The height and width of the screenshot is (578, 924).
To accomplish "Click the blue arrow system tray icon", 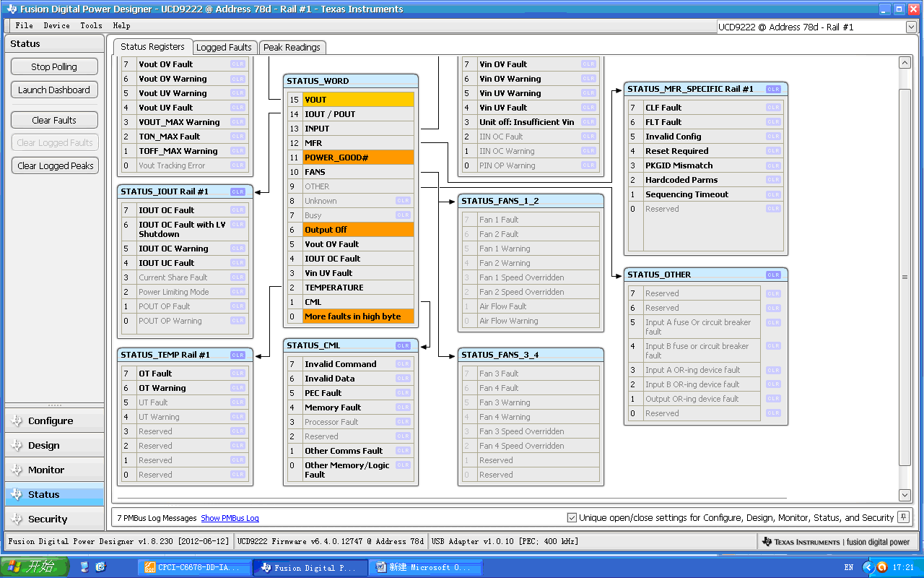I will pos(869,567).
